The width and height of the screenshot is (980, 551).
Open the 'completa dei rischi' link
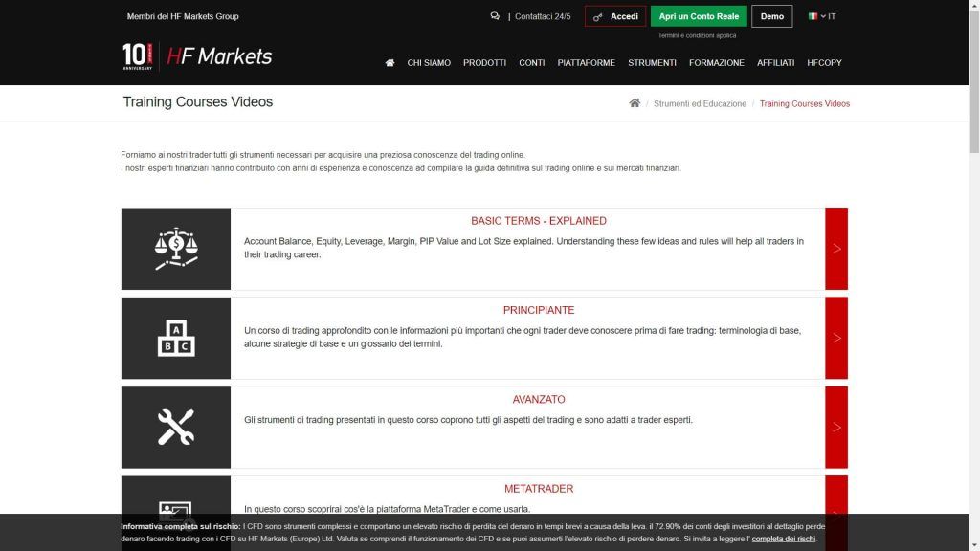point(783,539)
